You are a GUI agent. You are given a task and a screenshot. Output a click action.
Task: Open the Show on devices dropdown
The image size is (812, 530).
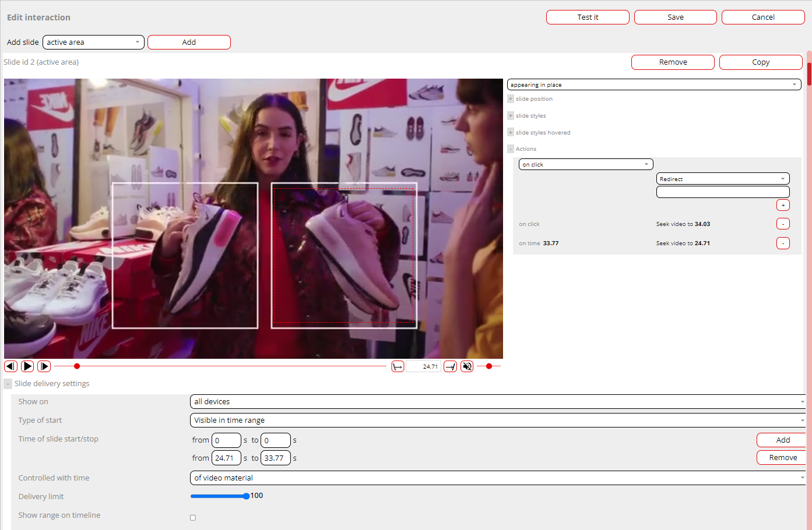click(498, 402)
